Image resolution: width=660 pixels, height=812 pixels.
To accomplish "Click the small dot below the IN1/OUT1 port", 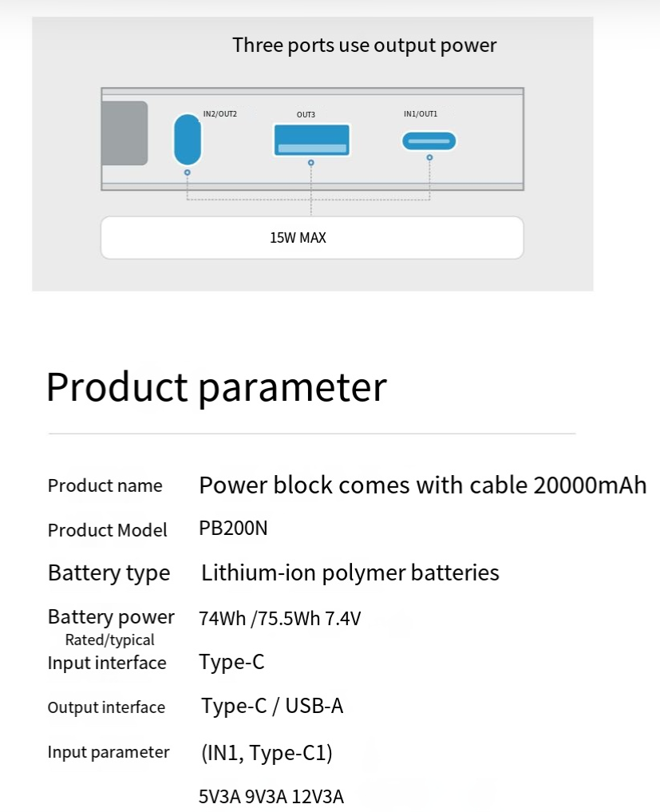I will (x=429, y=158).
